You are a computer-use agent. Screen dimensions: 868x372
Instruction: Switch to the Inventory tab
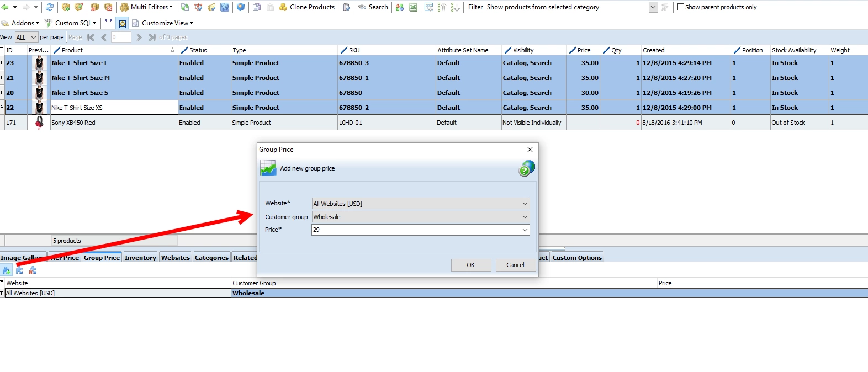(x=140, y=258)
